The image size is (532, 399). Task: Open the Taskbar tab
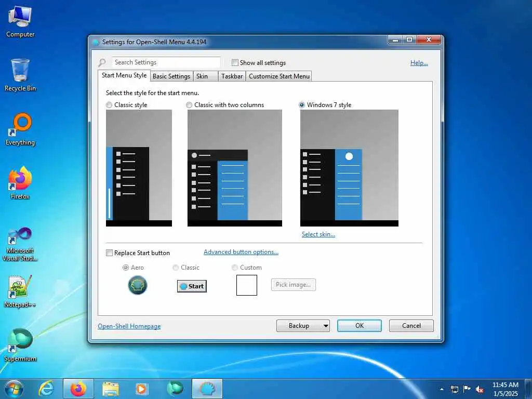click(x=232, y=76)
